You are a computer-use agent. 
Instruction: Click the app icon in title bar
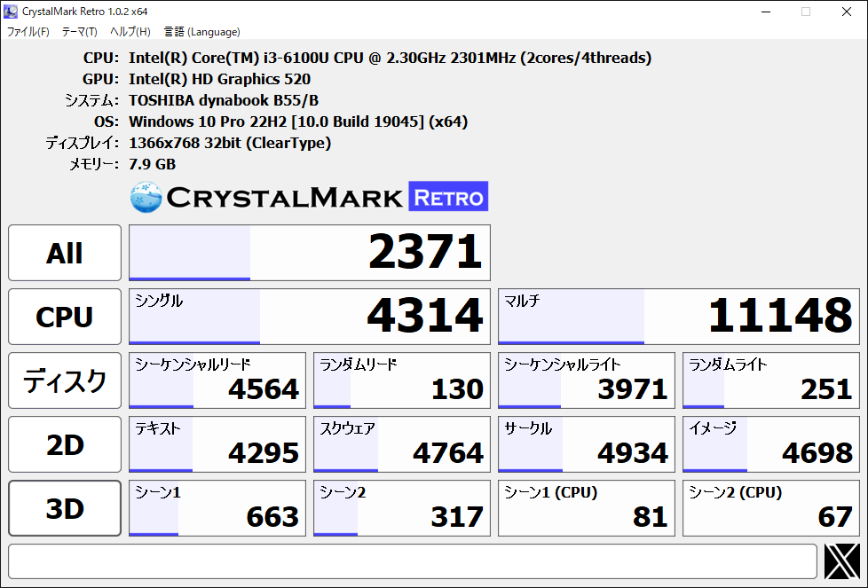(11, 12)
